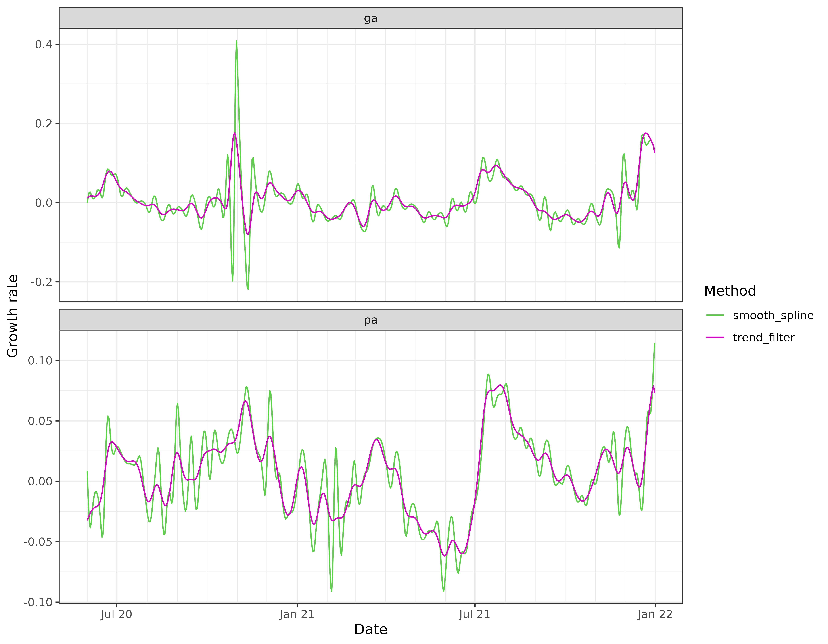Click the 0.05 tick label in pa panel
This screenshot has height=644, width=828.
click(40, 421)
